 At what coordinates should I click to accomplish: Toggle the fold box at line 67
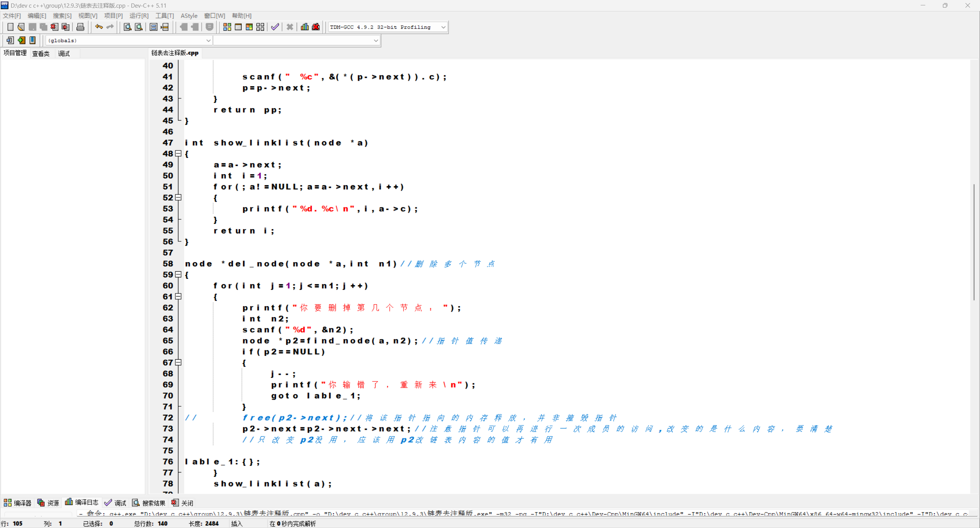click(178, 362)
